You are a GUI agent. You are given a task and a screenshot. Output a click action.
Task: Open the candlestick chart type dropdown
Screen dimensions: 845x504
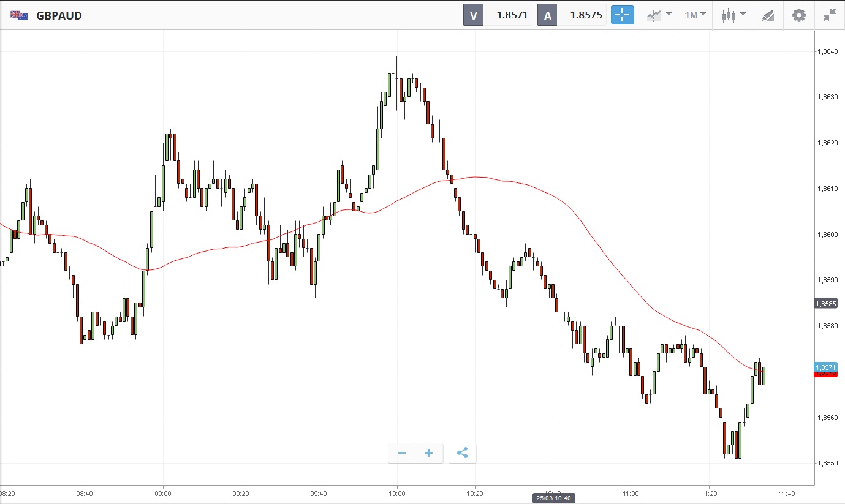tap(733, 15)
